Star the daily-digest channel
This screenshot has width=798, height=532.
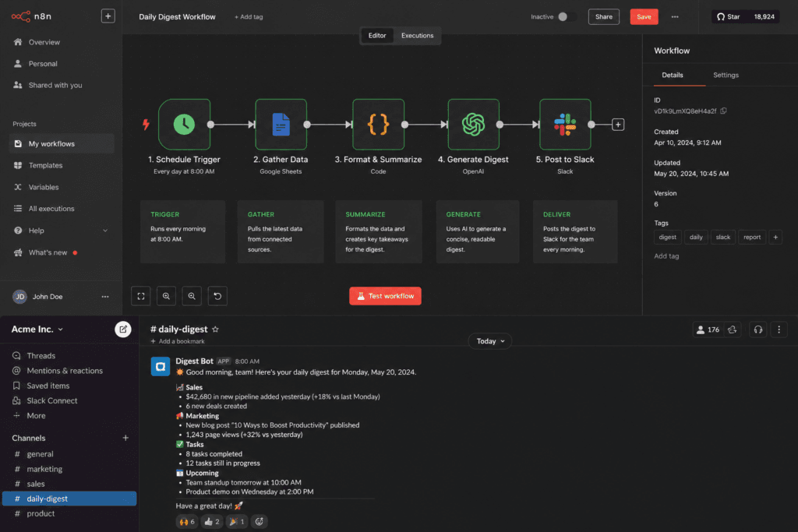(215, 329)
